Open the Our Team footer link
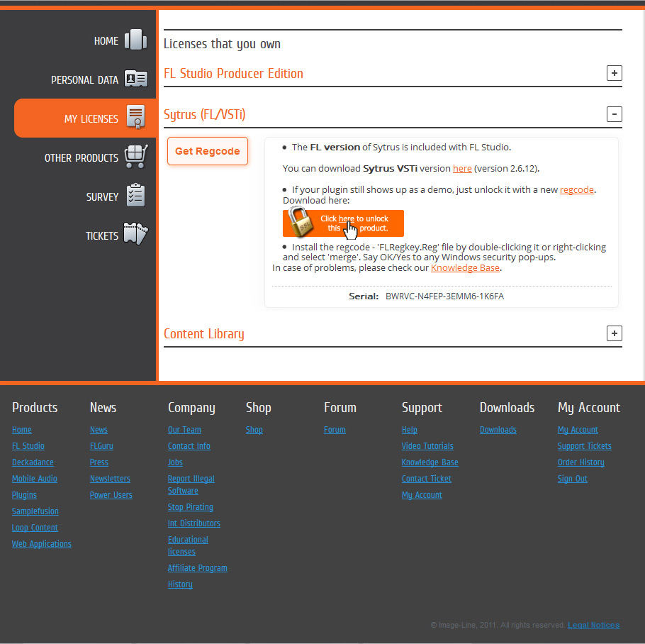Screen dimensions: 645x644 [184, 430]
